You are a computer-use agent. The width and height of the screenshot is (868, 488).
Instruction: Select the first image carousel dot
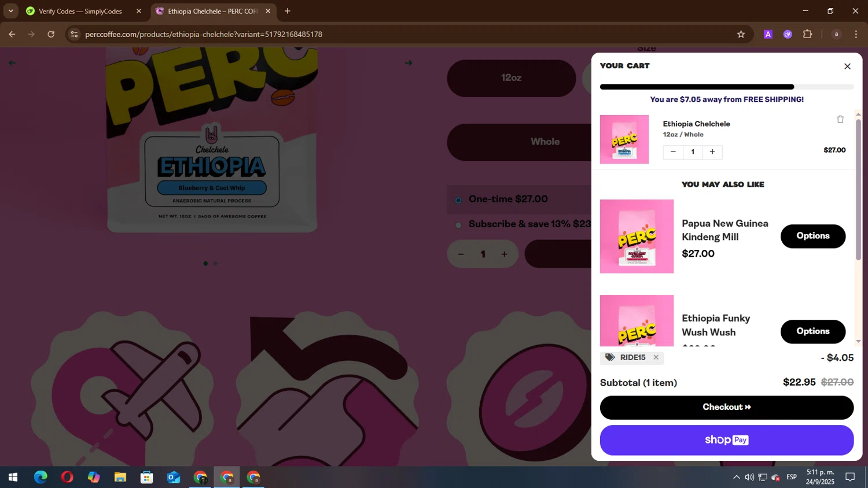205,264
